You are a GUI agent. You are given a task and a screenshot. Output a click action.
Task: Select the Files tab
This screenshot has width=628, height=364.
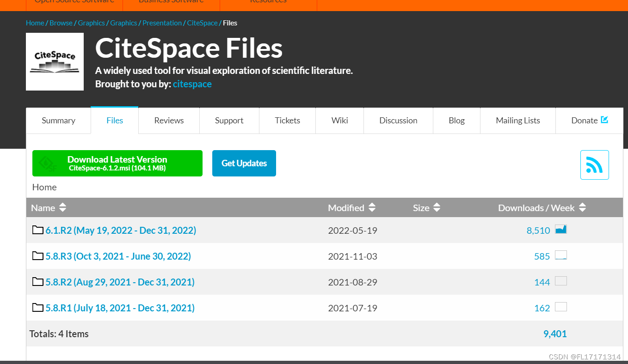tap(115, 120)
